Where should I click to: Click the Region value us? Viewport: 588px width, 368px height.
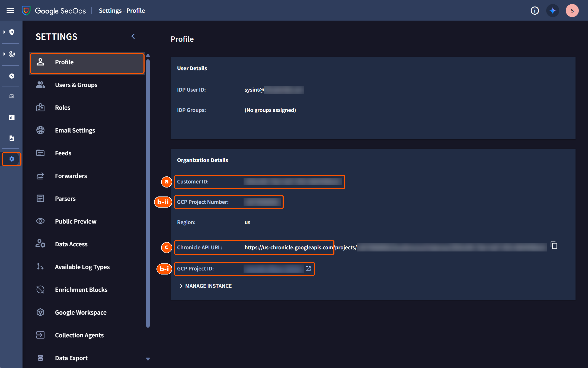click(247, 222)
